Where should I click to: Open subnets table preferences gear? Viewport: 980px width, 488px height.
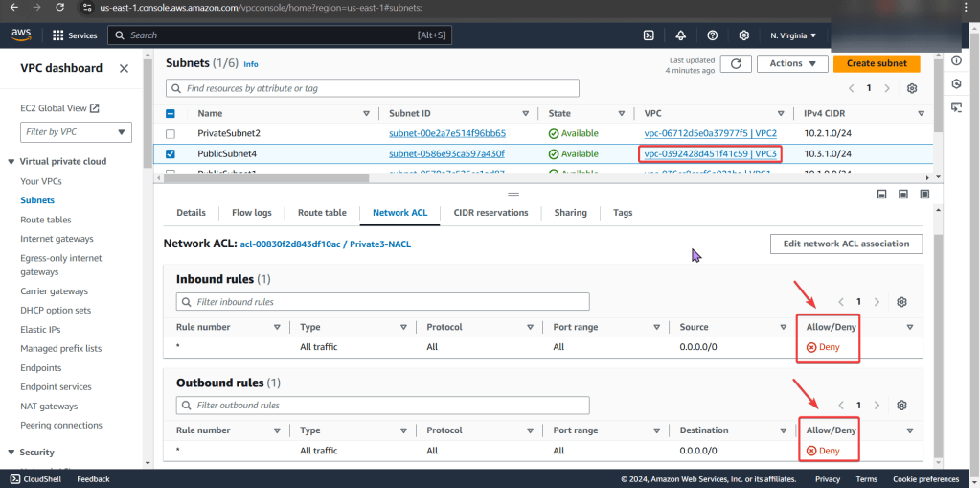(912, 88)
